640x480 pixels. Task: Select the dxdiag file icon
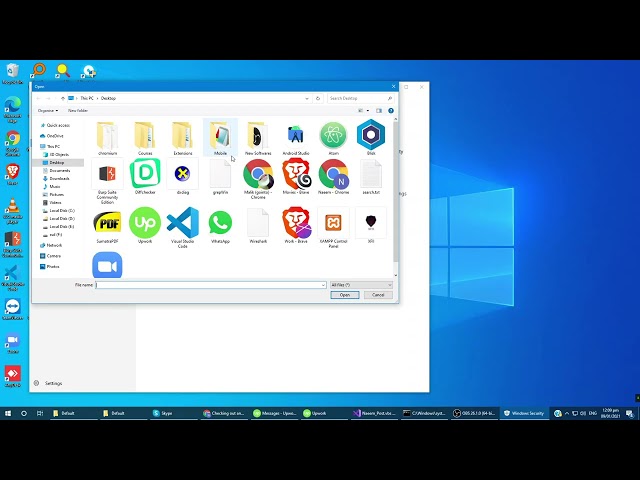pyautogui.click(x=182, y=177)
